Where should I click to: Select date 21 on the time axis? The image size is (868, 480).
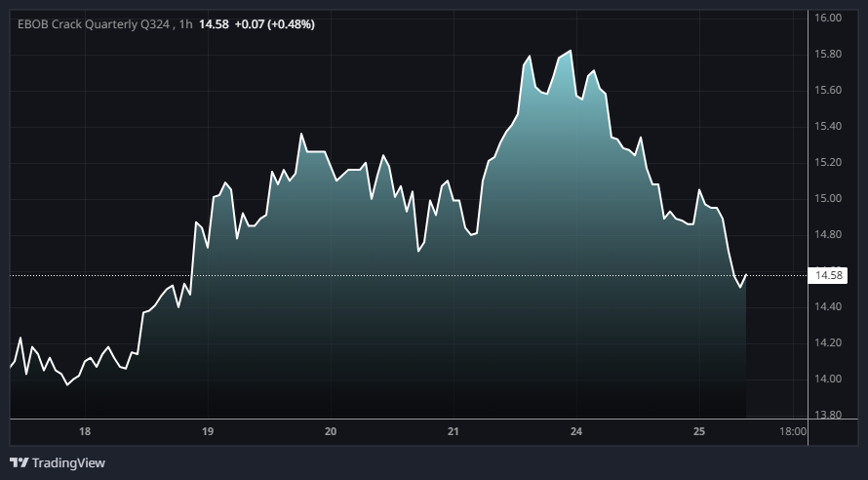point(453,431)
